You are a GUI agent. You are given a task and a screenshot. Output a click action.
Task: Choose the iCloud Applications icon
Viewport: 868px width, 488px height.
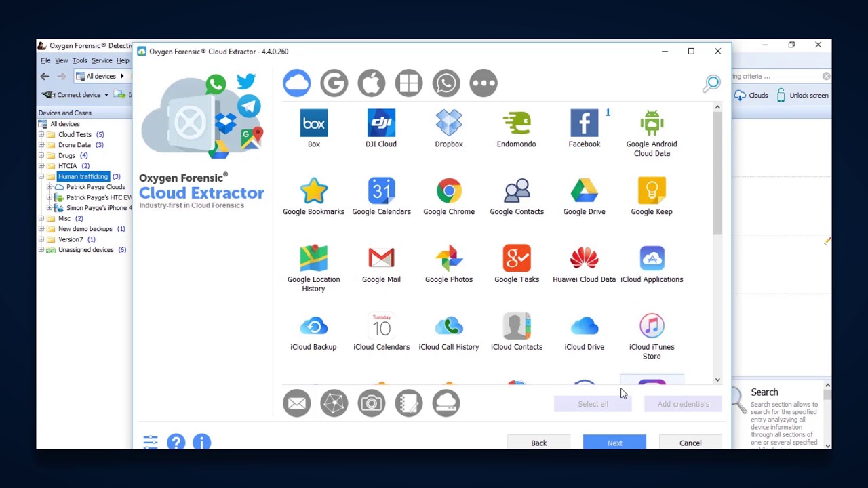coord(652,259)
